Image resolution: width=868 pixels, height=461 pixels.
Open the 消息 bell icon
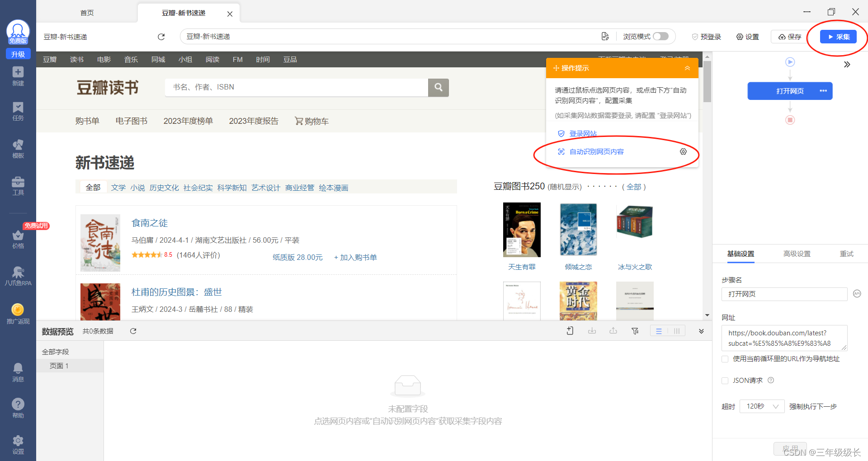point(18,368)
